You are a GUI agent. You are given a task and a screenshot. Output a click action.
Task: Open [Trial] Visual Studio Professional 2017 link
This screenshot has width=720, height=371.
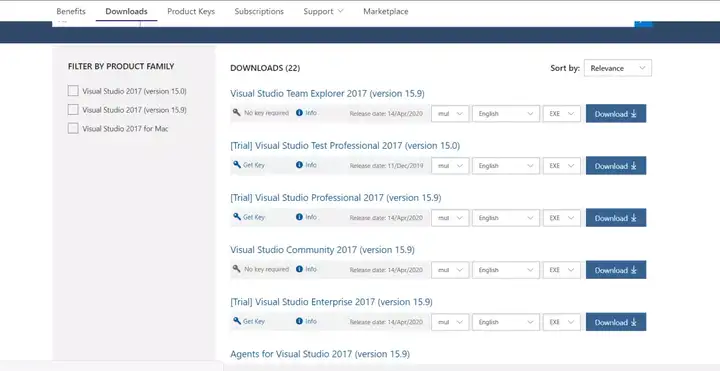(336, 198)
